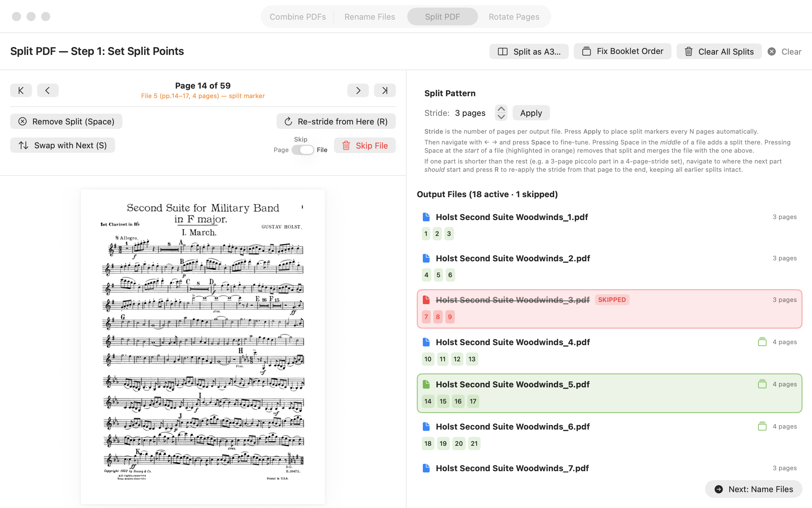Click the file icon of Holst Second Suite Woodwinds_1.pdf
The image size is (812, 508).
pyautogui.click(x=426, y=217)
